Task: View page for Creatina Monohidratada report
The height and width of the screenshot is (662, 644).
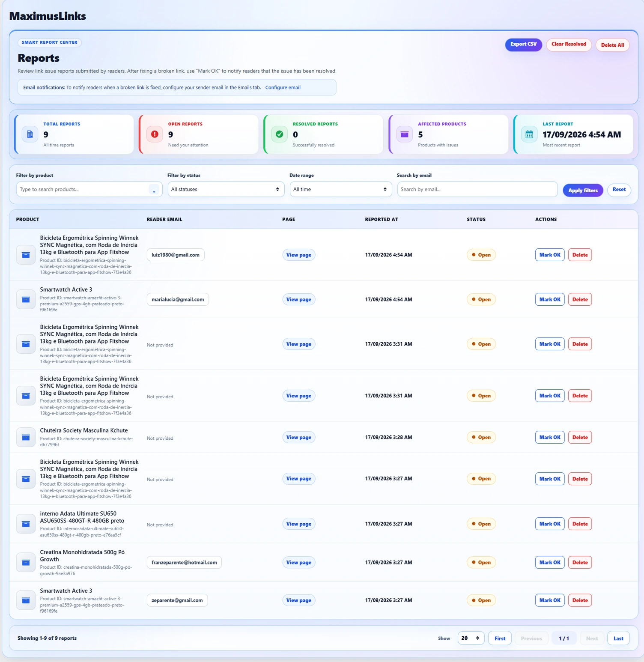Action: pos(299,562)
